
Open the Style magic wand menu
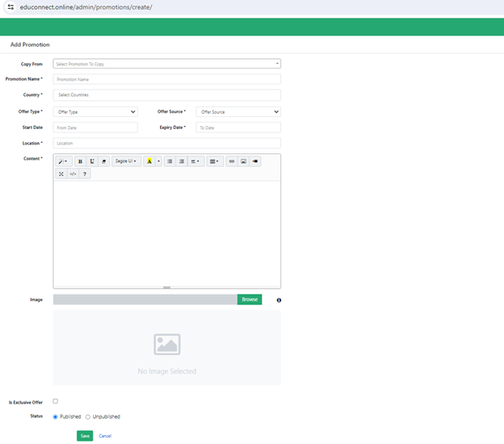tap(63, 161)
